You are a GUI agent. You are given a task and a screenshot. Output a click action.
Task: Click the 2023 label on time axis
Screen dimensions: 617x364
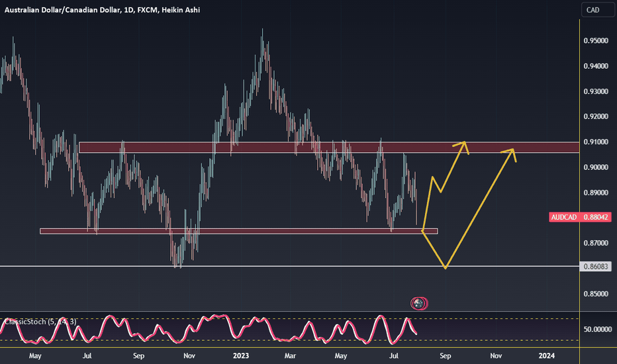[x=241, y=356]
